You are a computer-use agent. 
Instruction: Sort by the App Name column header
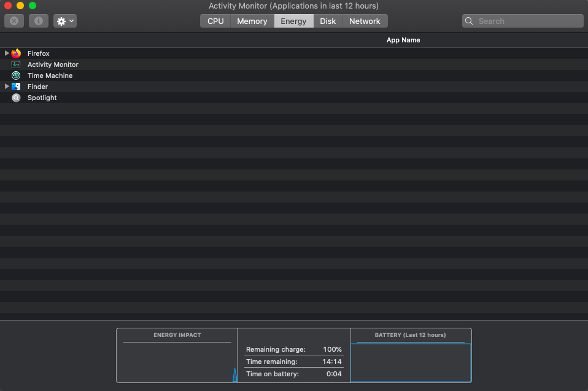coord(403,40)
